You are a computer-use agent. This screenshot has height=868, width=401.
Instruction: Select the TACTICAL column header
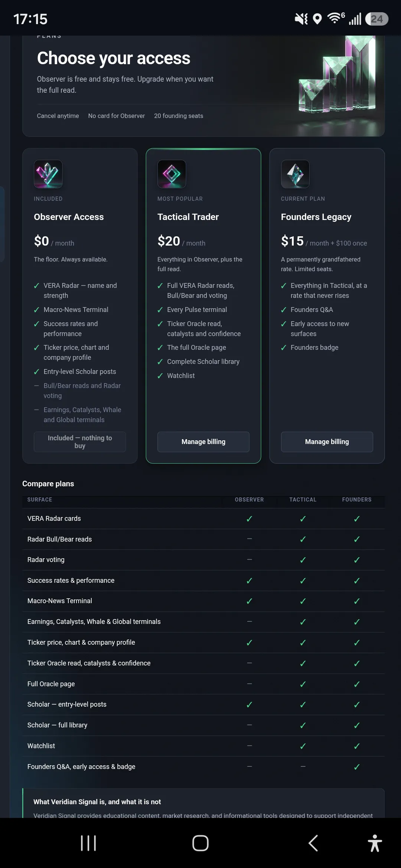303,500
